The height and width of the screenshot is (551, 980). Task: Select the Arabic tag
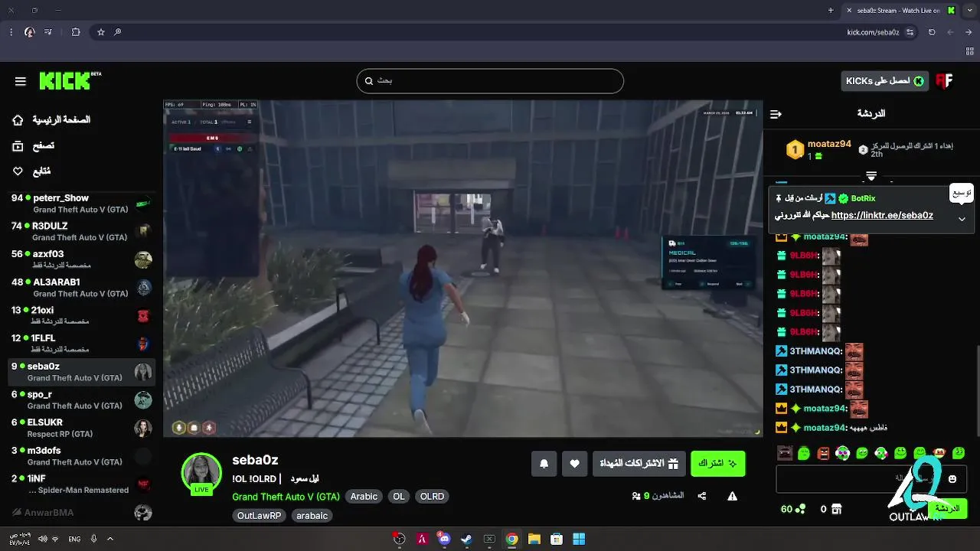364,497
